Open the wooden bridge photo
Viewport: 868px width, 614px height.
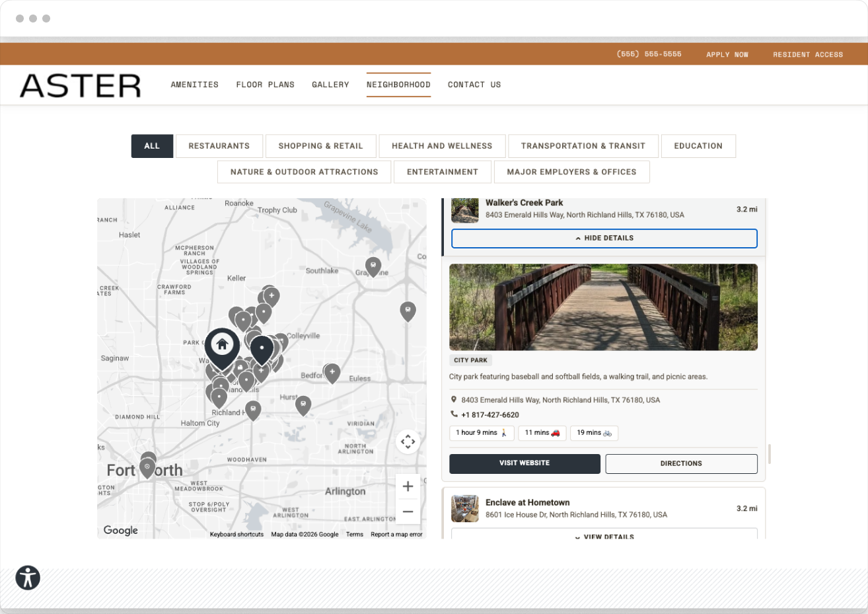coord(604,307)
